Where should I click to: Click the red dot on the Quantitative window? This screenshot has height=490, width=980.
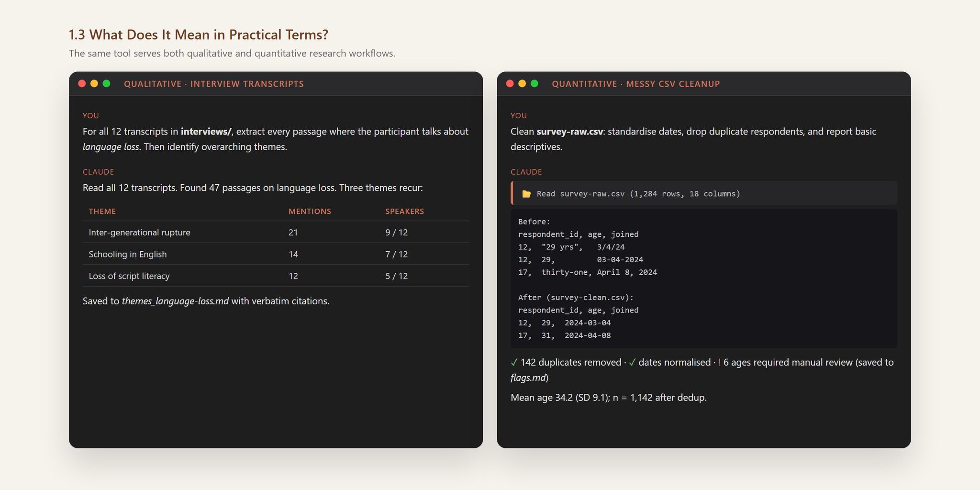510,84
